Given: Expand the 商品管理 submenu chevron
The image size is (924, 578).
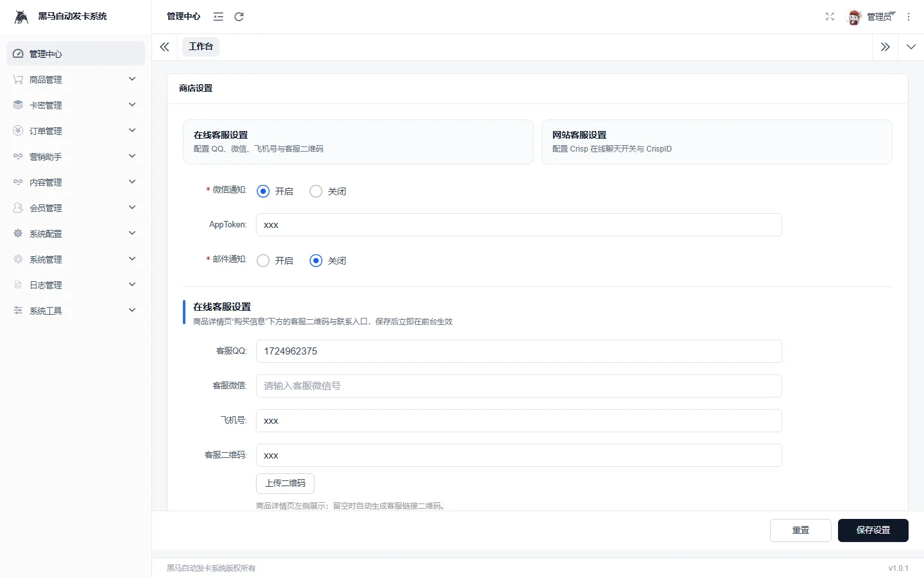Looking at the screenshot, I should click(x=132, y=79).
